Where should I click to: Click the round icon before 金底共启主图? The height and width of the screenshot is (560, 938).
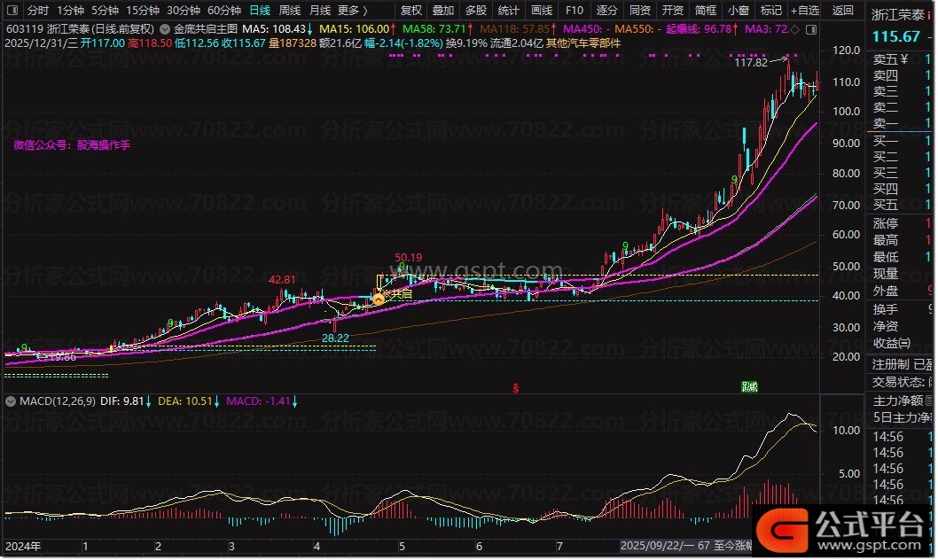tap(165, 29)
